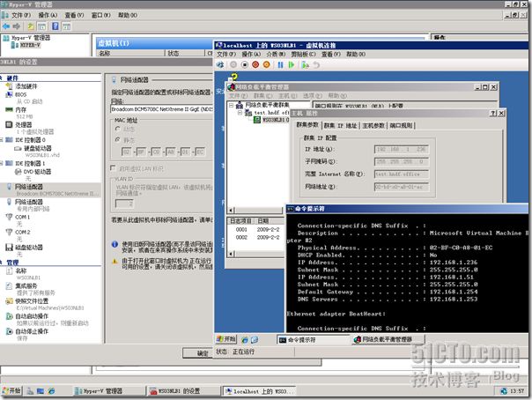Collapse the NLB clusters root tree node
532x400 pixels.
click(x=232, y=105)
